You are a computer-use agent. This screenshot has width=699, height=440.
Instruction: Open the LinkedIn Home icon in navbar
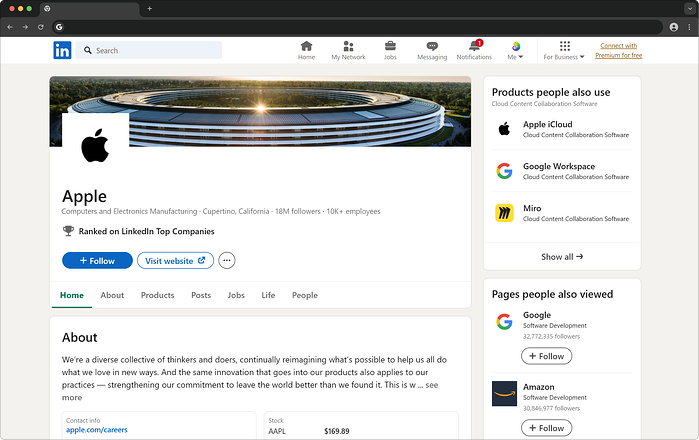(306, 50)
